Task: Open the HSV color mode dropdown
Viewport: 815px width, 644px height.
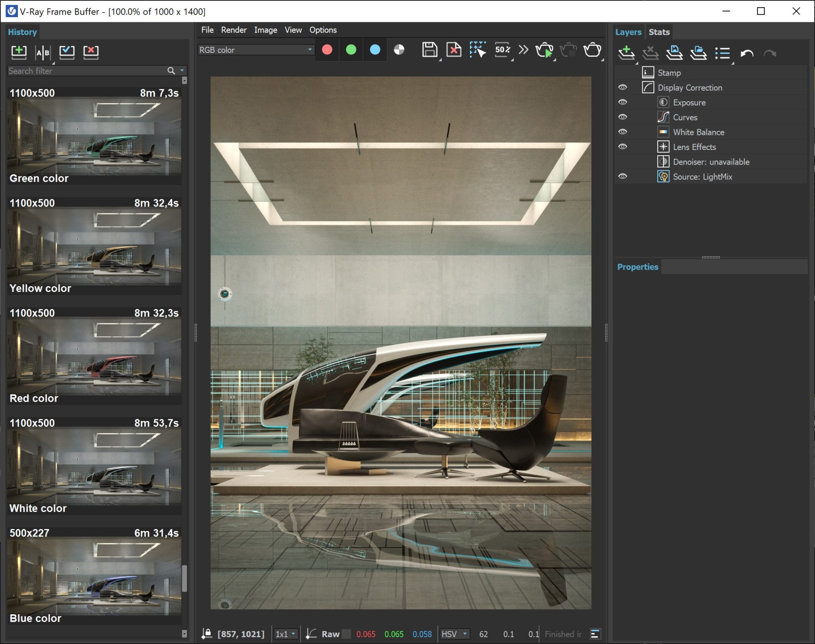Action: (454, 634)
